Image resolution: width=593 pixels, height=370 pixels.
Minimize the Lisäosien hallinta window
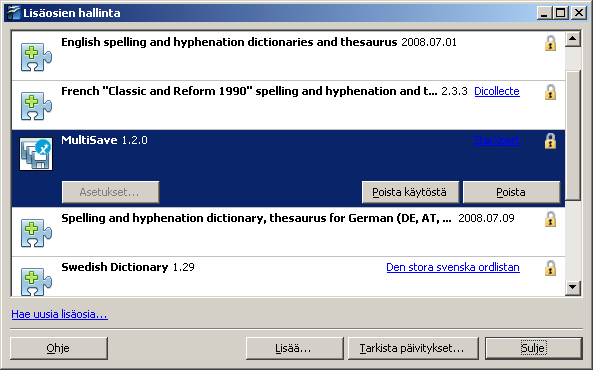point(544,13)
